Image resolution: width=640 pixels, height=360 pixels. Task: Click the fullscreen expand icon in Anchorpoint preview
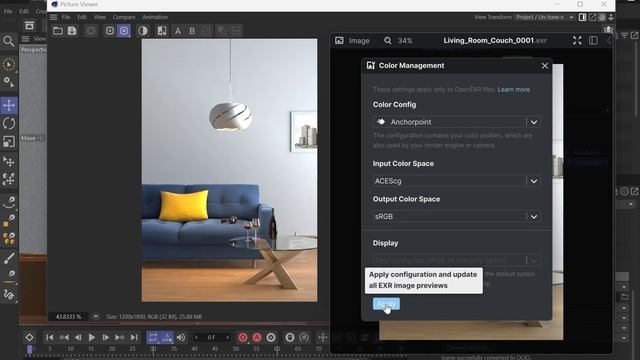(x=577, y=40)
